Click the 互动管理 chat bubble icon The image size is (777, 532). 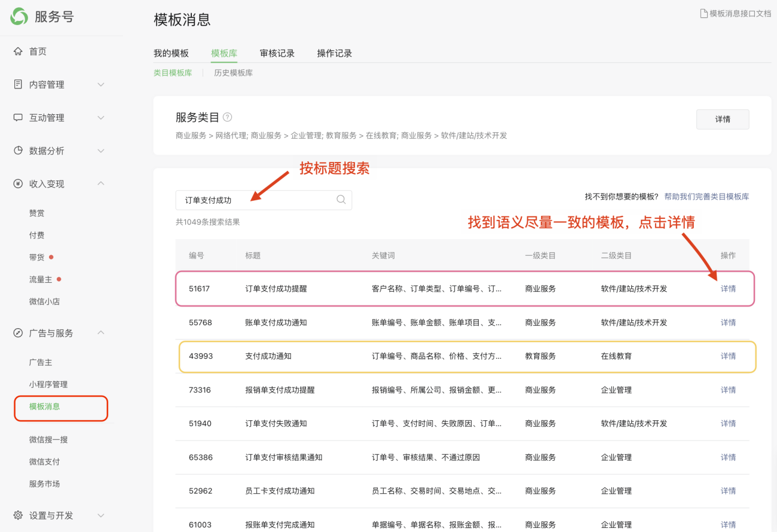click(x=19, y=117)
